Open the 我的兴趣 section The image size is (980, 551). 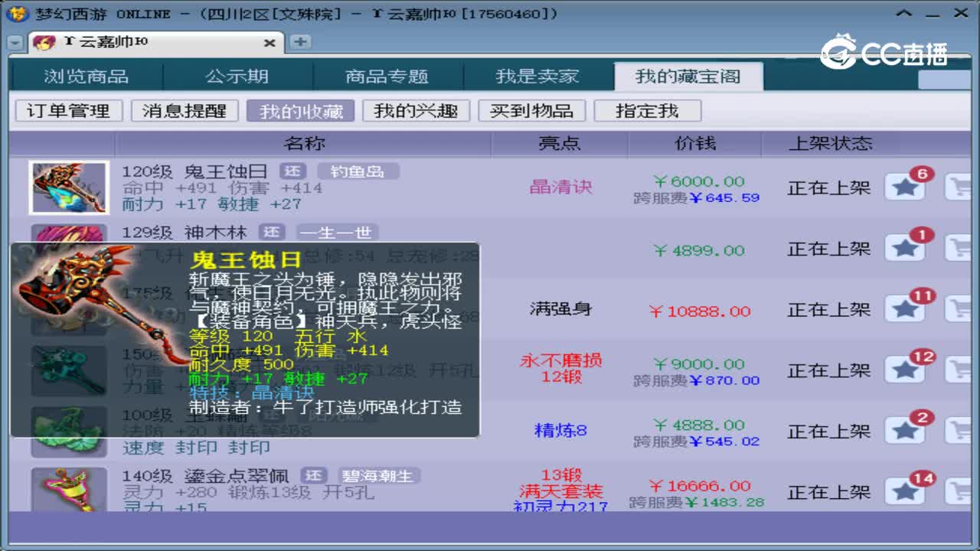tap(416, 111)
